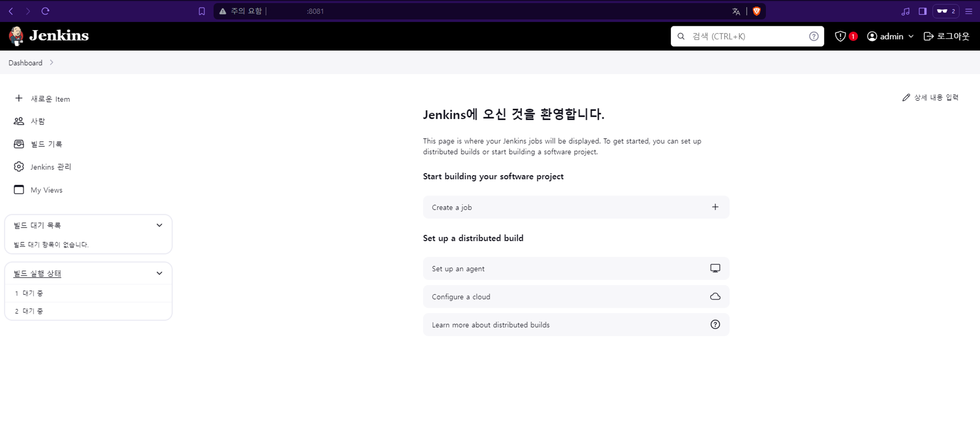Click the site security warning triangle

[223, 11]
